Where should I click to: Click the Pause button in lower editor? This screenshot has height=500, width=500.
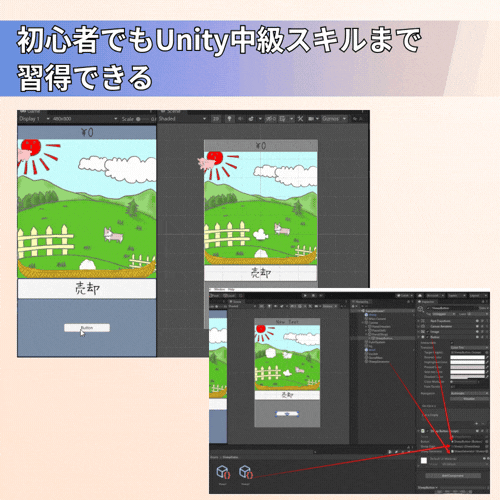pos(313,296)
